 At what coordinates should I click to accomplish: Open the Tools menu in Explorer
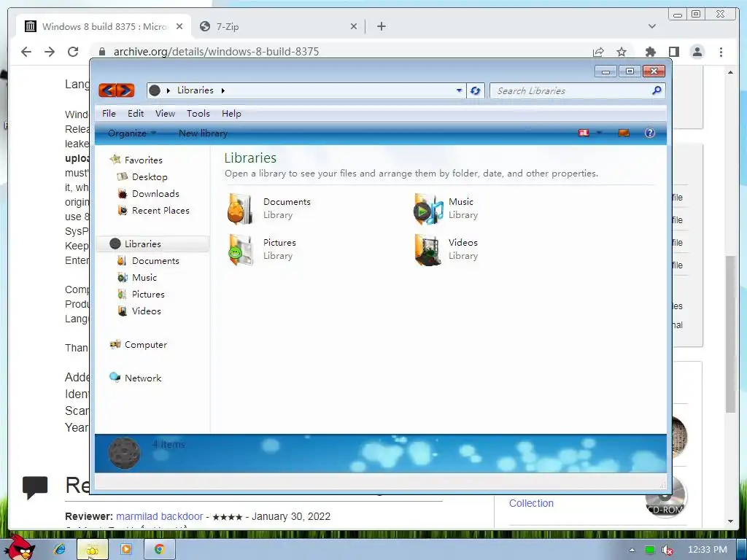(x=198, y=113)
